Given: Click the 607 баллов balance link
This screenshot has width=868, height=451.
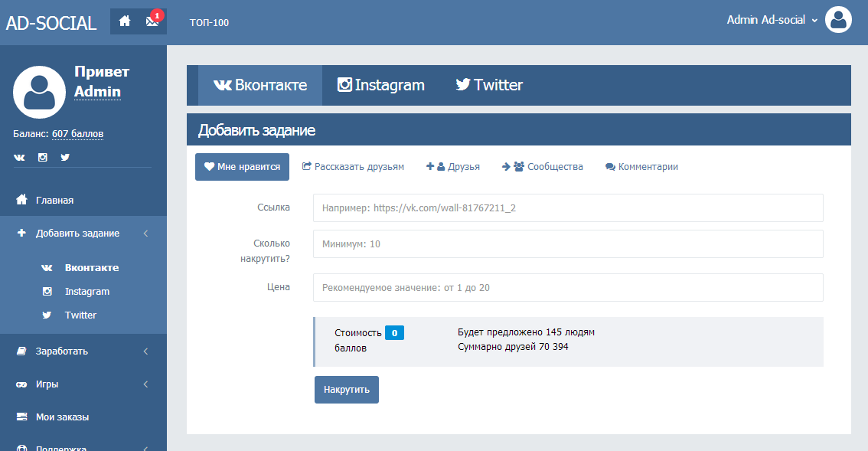Looking at the screenshot, I should click(x=77, y=133).
